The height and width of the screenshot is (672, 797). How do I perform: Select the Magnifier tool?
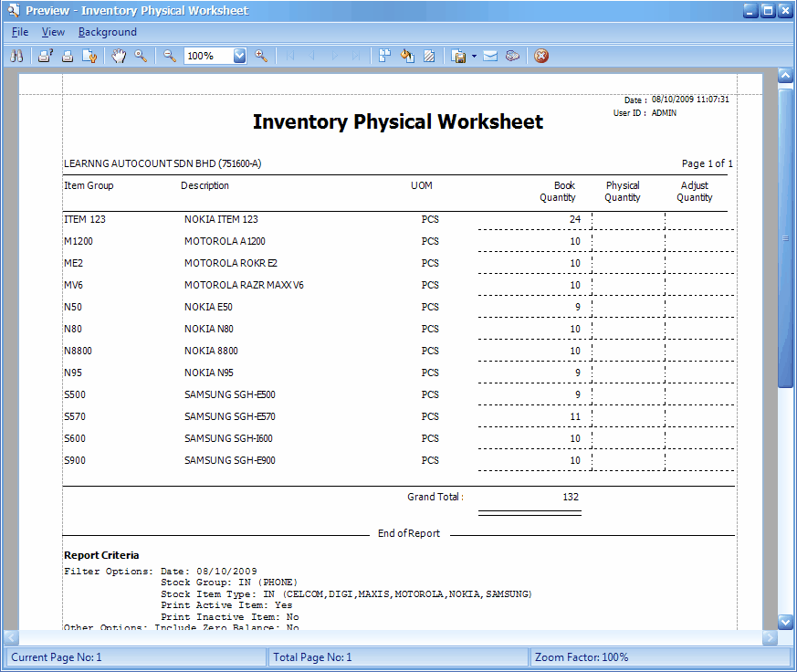pyautogui.click(x=141, y=56)
